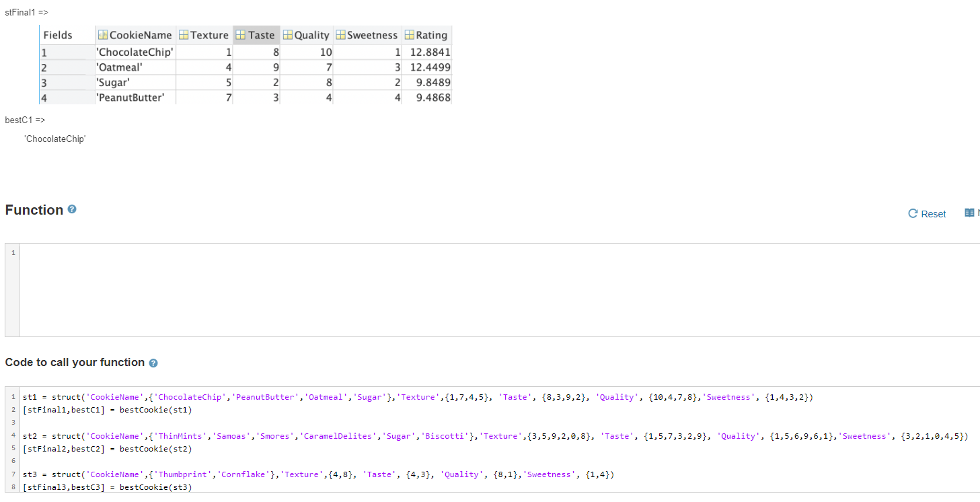Click the char-type icon beside CookieName header
The width and height of the screenshot is (980, 502).
(103, 34)
